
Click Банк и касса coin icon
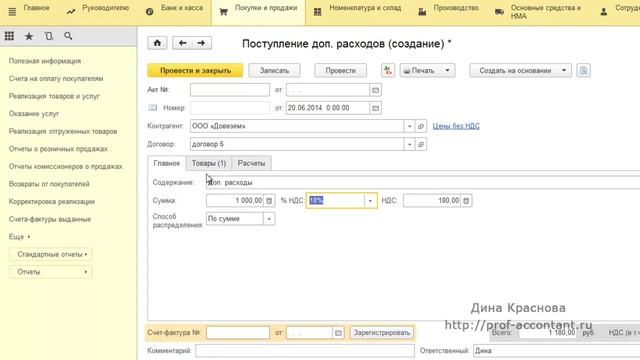149,12
